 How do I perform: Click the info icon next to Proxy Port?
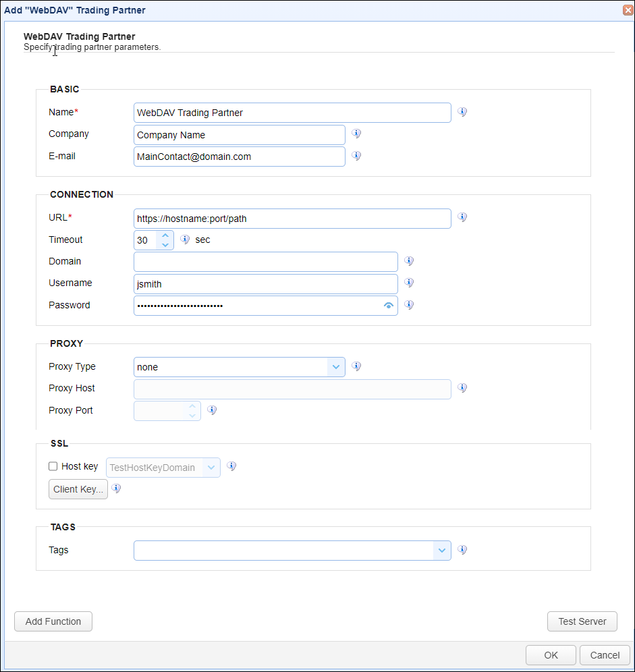[x=212, y=410]
